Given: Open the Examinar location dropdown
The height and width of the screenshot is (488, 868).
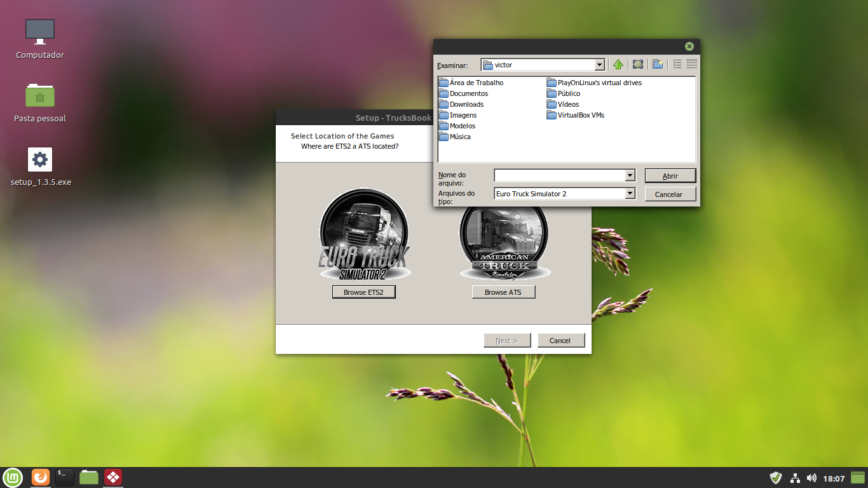Looking at the screenshot, I should click(599, 65).
